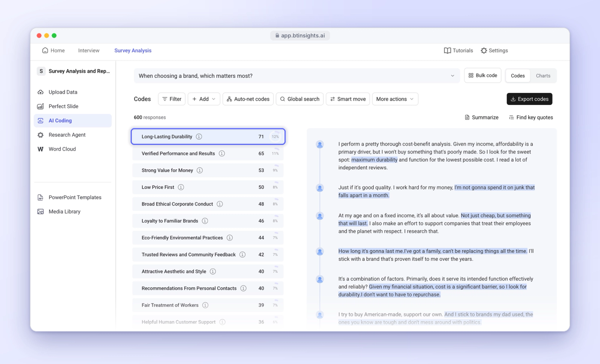The width and height of the screenshot is (600, 364).
Task: Click the Word Cloud W icon
Action: (x=40, y=149)
